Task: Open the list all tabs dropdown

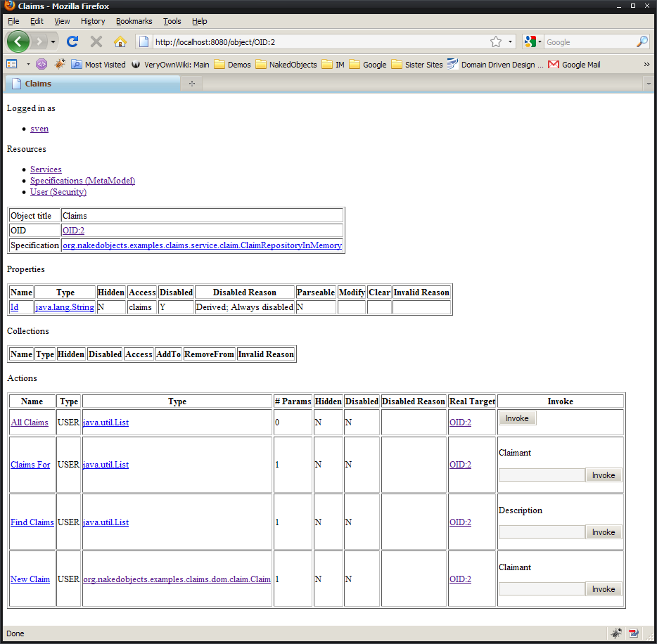Action: point(649,84)
